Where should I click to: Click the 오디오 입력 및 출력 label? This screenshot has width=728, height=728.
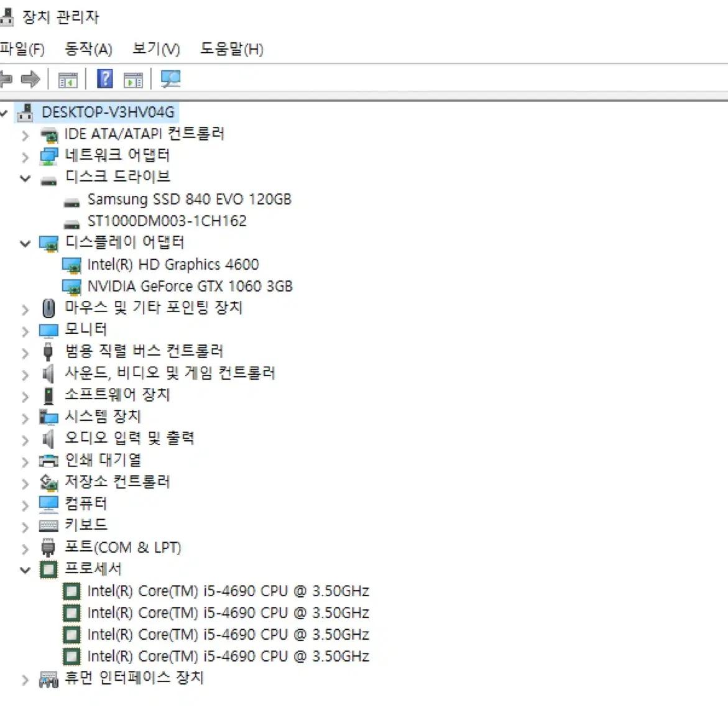(129, 438)
